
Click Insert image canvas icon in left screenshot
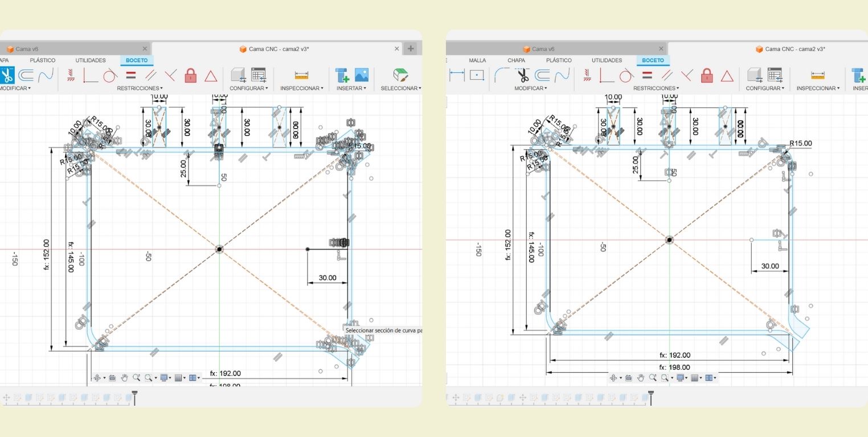(x=362, y=75)
